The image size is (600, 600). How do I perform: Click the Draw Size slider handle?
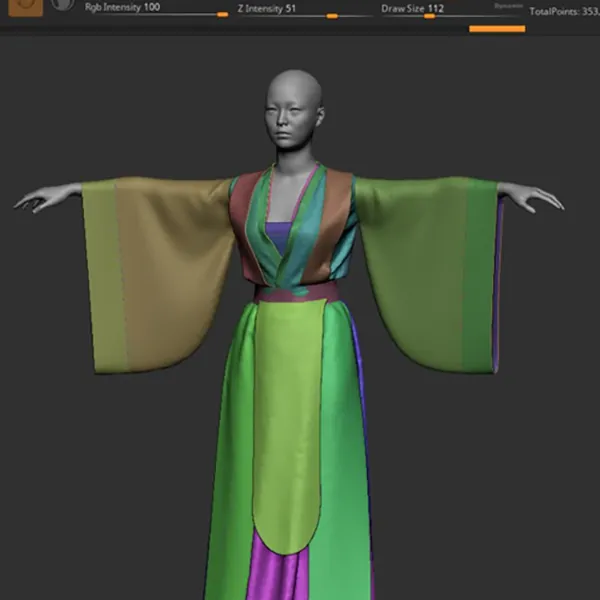(429, 16)
